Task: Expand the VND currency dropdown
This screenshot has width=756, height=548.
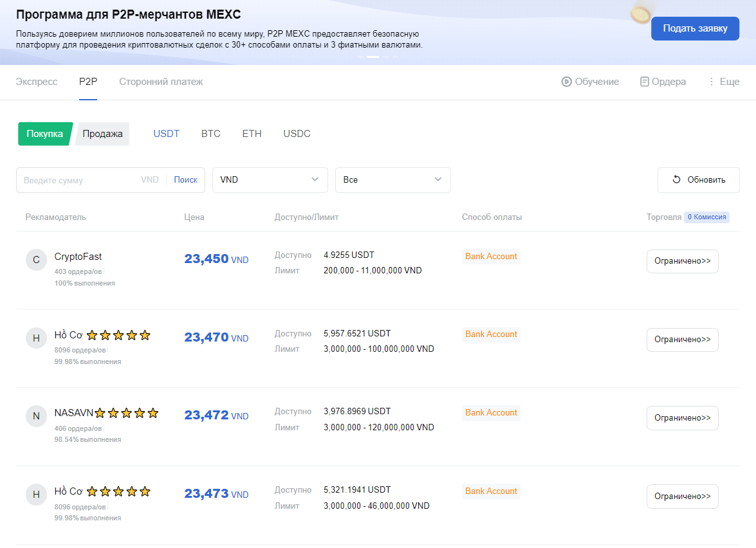Action: (x=270, y=180)
